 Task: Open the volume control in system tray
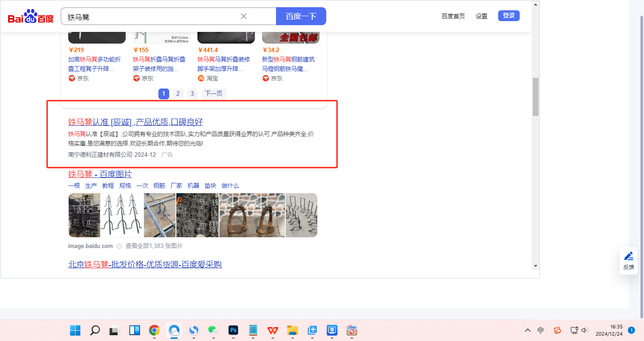coord(584,330)
